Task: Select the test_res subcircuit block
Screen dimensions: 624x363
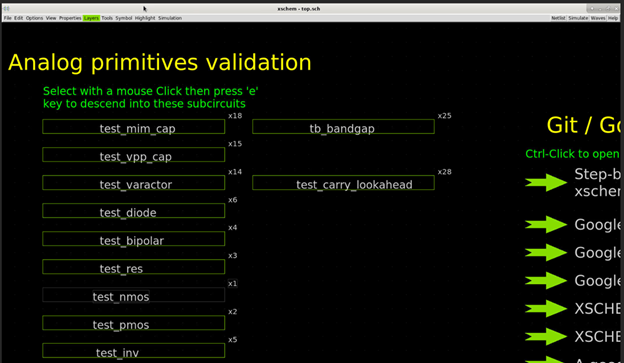Action: pyautogui.click(x=134, y=267)
